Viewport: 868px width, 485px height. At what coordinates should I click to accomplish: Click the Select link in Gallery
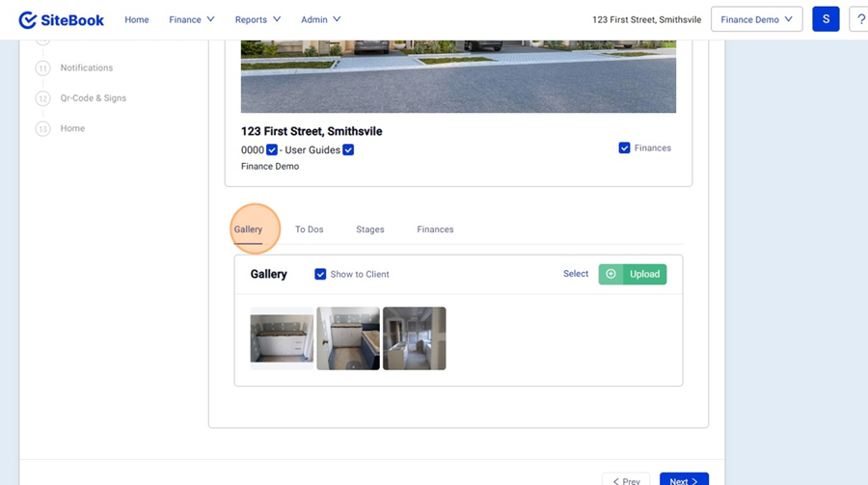576,274
